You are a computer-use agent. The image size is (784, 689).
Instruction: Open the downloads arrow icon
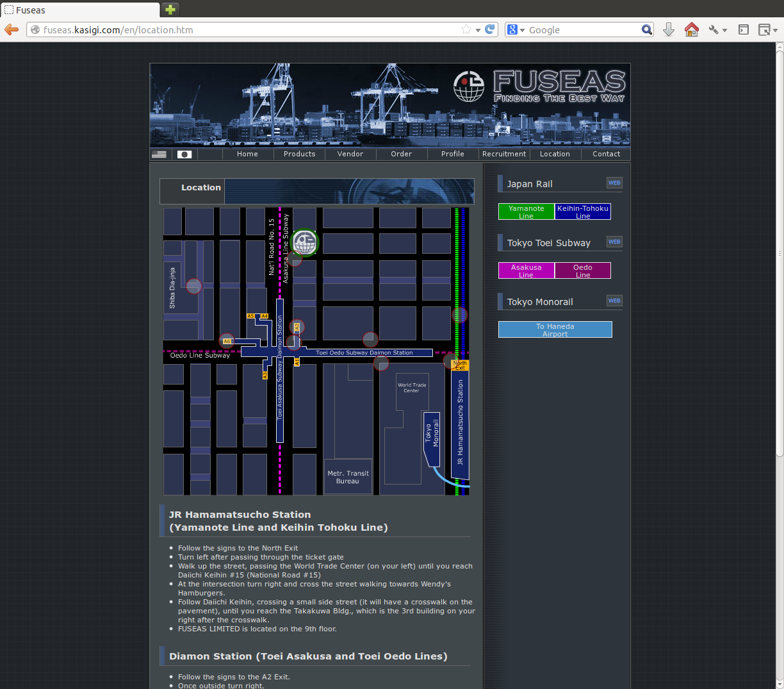point(668,29)
